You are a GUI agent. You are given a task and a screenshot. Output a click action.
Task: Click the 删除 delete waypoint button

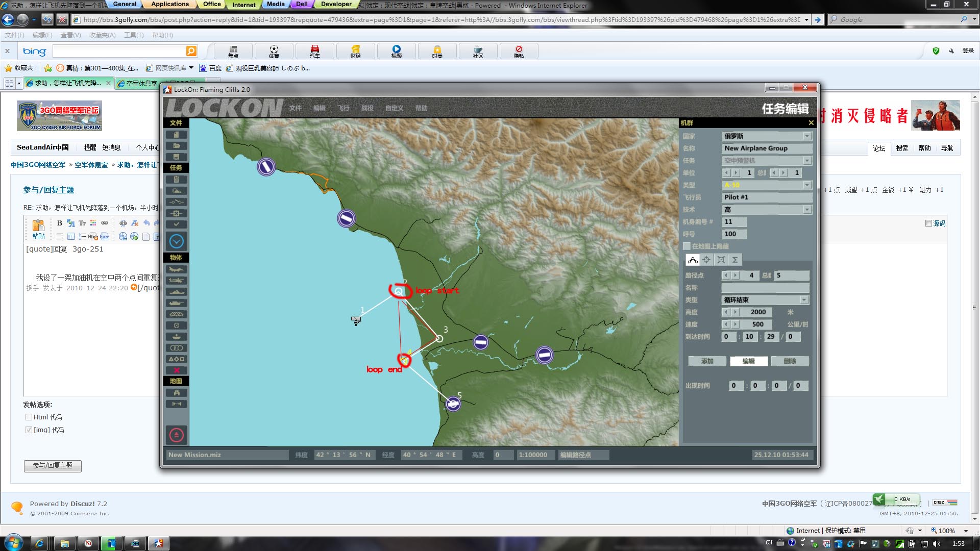coord(790,361)
